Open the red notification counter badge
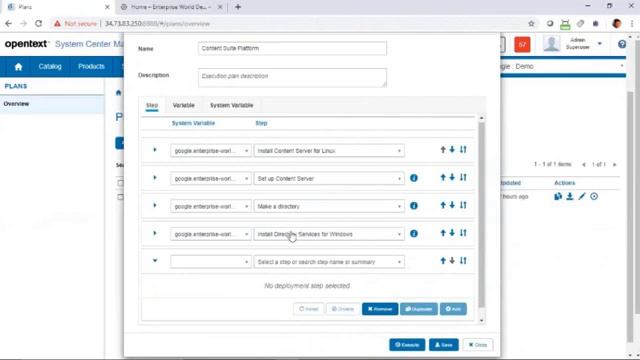The height and width of the screenshot is (360, 640). 522,44
